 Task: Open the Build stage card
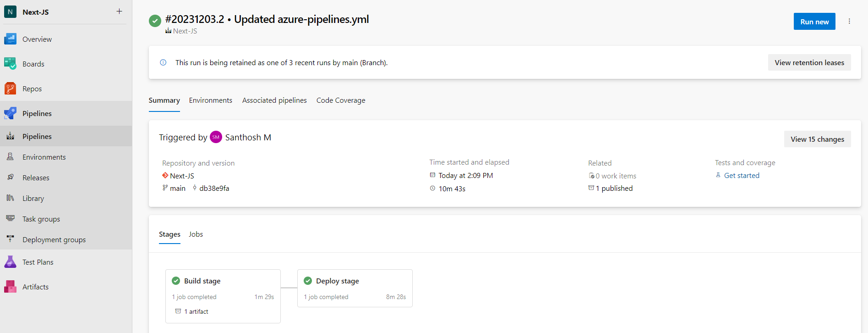(223, 296)
